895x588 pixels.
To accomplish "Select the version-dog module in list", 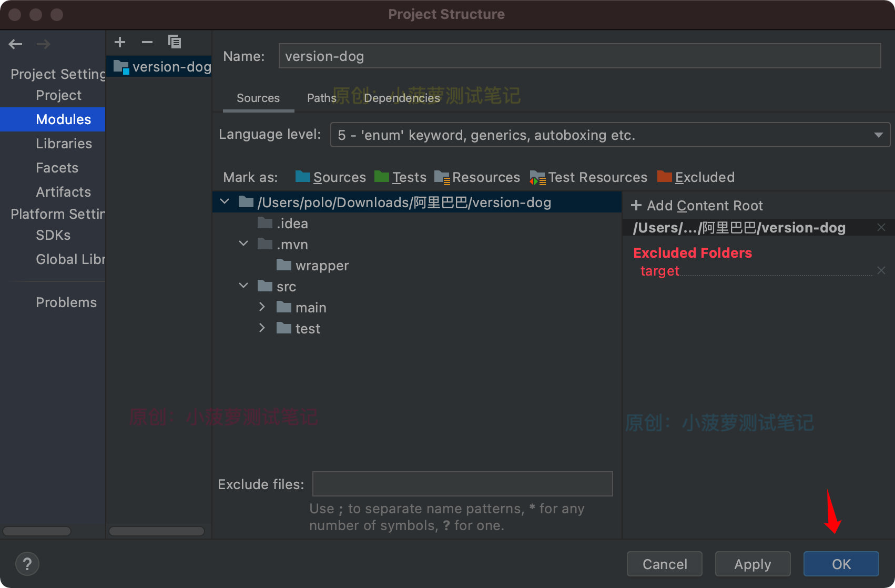I will point(159,67).
